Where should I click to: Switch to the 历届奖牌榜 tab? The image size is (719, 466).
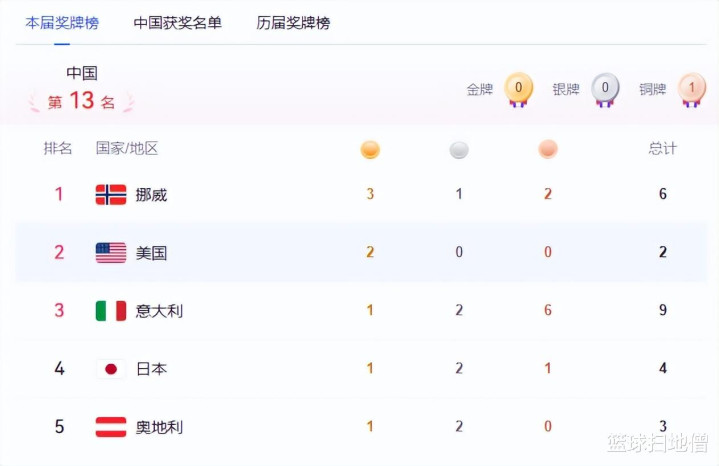point(293,22)
